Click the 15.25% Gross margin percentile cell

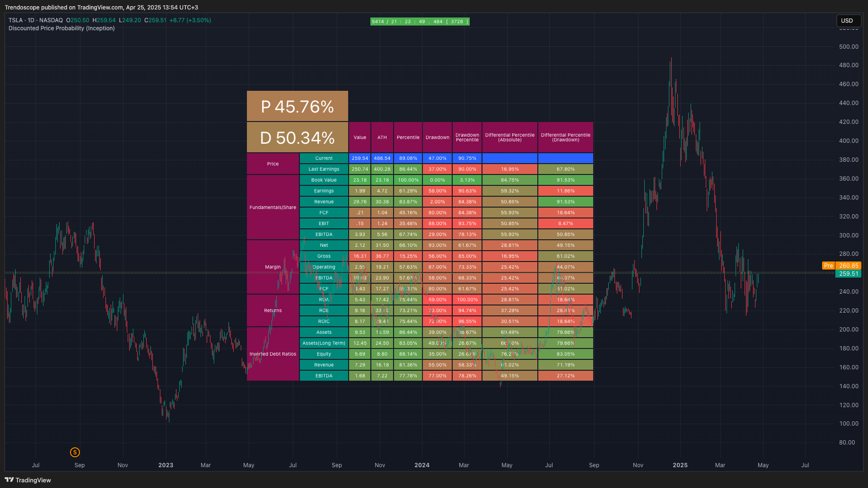point(408,256)
